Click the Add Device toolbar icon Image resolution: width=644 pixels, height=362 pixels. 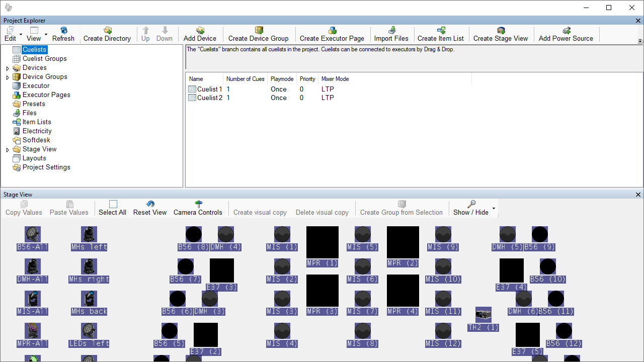200,31
